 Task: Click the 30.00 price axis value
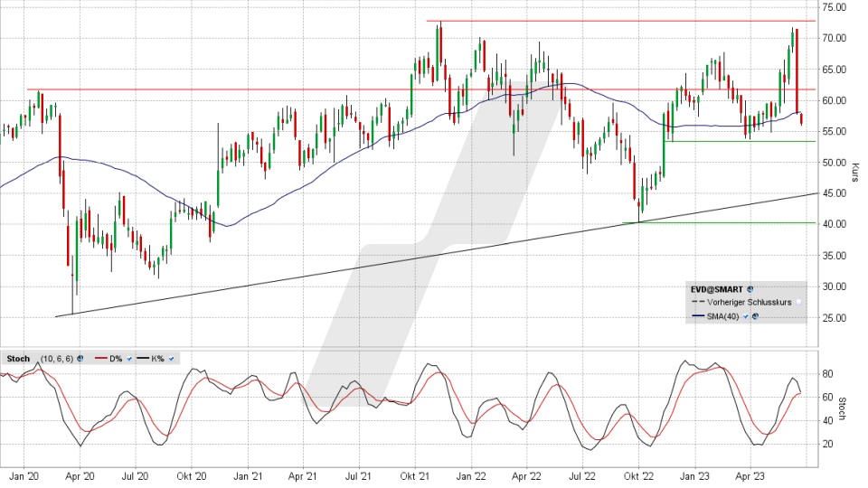(x=835, y=286)
